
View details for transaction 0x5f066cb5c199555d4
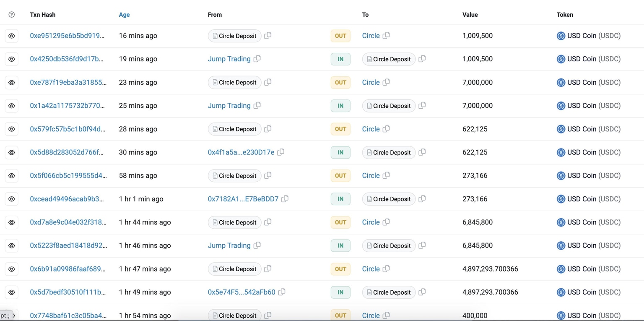[x=12, y=176]
